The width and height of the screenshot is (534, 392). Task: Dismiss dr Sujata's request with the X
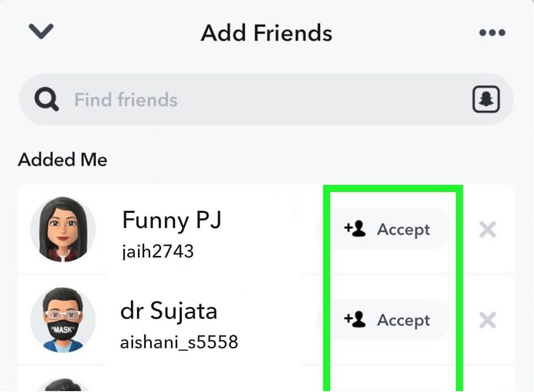487,320
